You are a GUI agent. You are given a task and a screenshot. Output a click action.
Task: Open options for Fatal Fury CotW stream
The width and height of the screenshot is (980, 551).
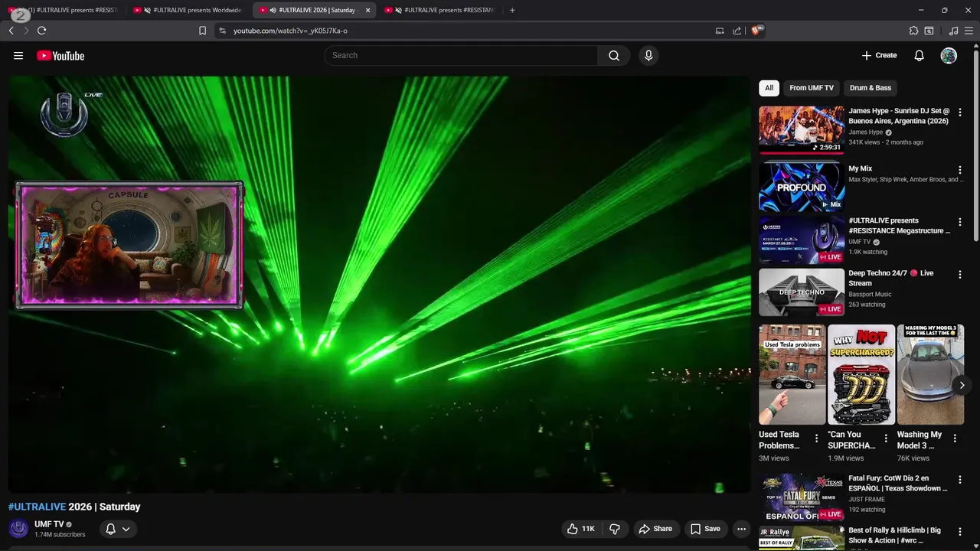(x=960, y=480)
